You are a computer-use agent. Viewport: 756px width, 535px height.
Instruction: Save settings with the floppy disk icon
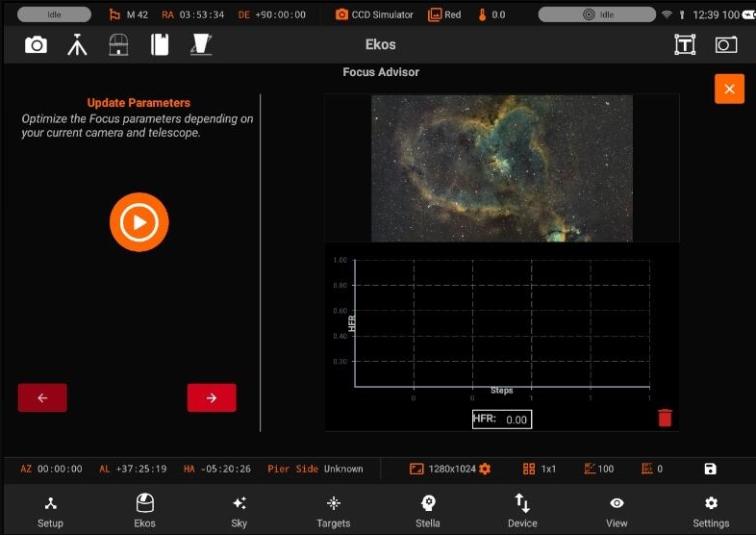[x=710, y=469]
